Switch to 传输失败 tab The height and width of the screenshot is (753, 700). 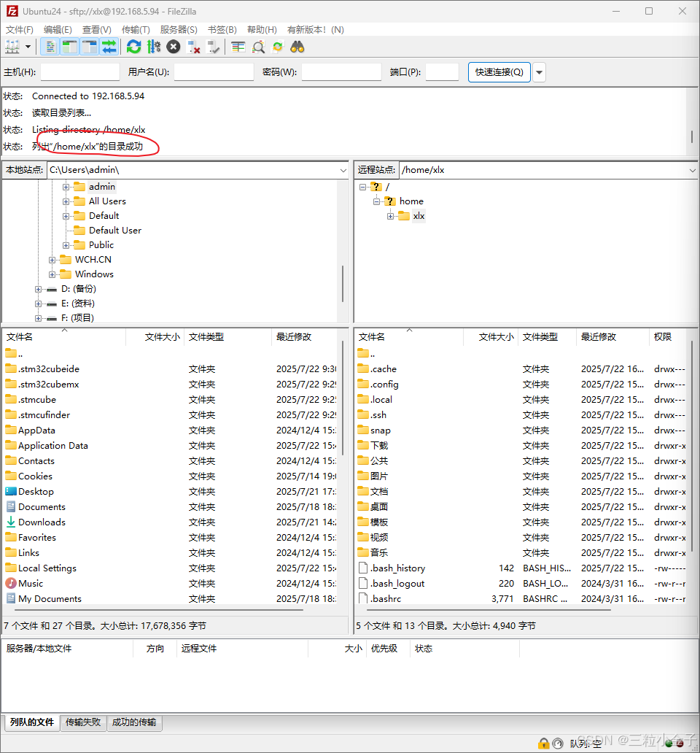83,722
